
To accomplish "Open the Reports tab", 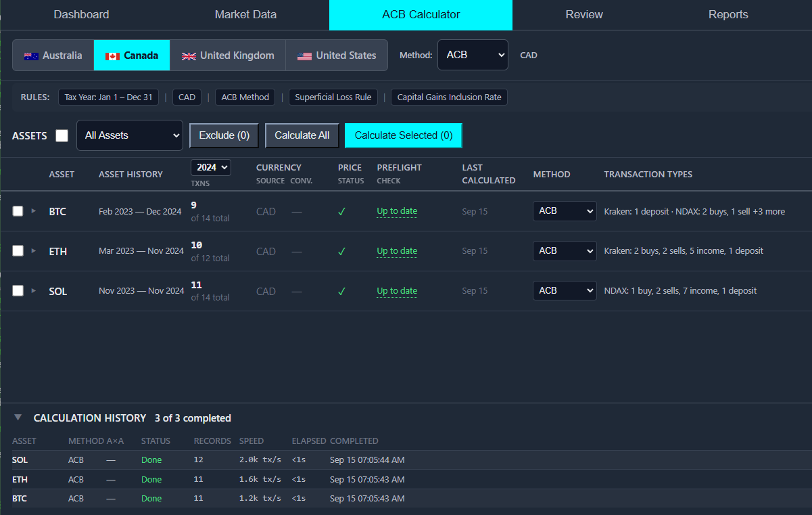I will 728,15.
